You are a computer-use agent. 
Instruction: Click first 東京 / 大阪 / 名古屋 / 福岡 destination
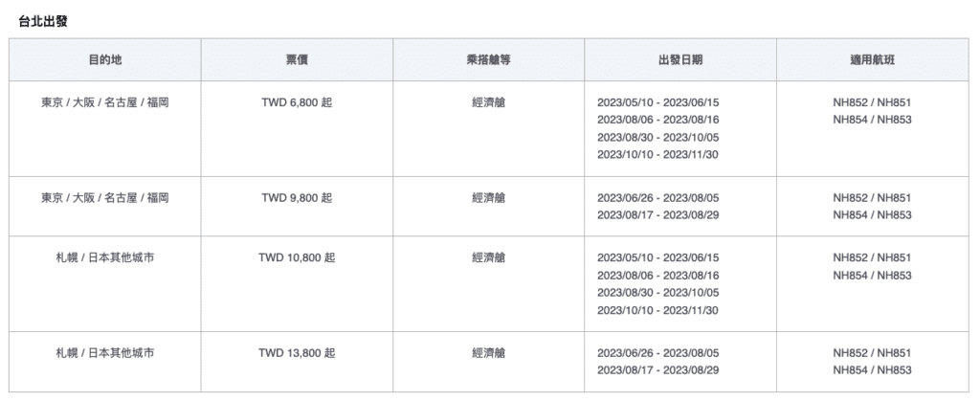pyautogui.click(x=105, y=102)
